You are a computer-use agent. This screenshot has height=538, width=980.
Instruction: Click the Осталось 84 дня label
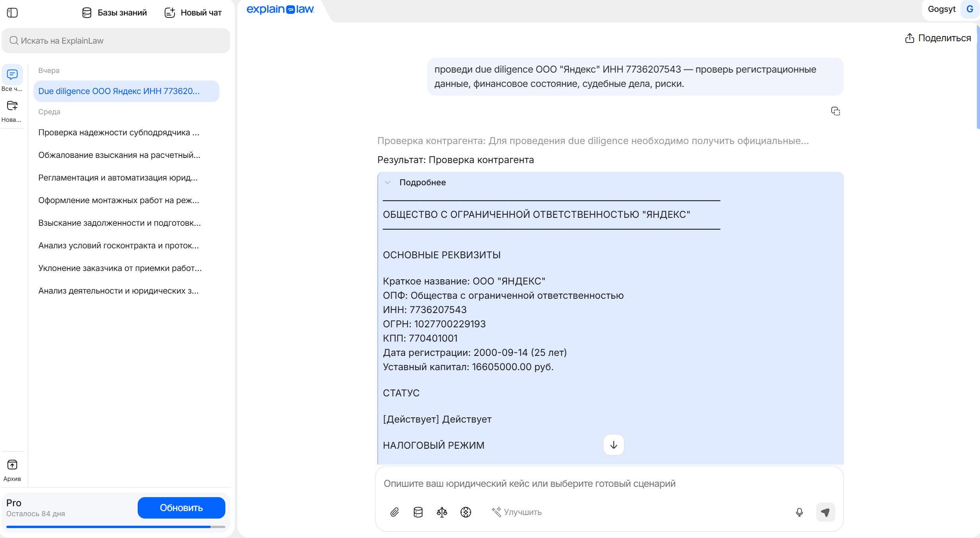pyautogui.click(x=36, y=514)
